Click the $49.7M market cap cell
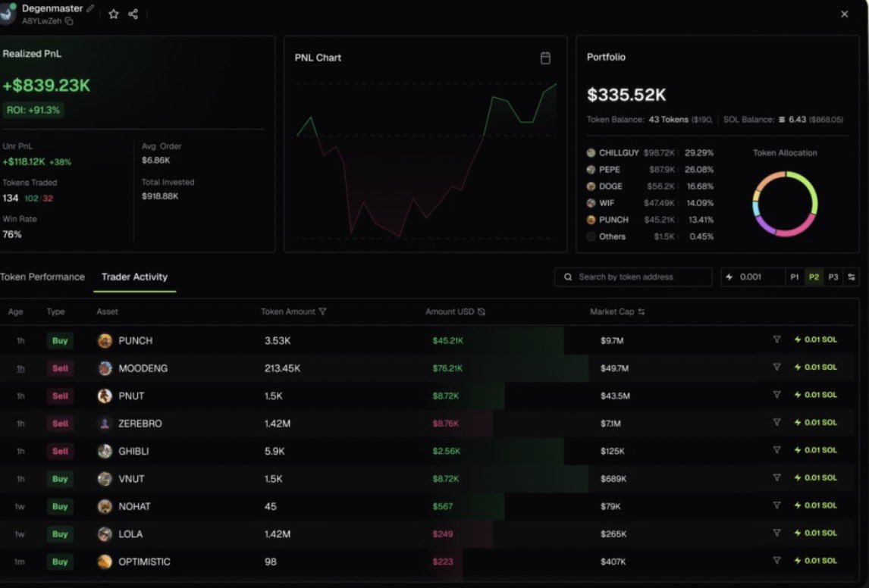This screenshot has width=869, height=588. tap(615, 368)
